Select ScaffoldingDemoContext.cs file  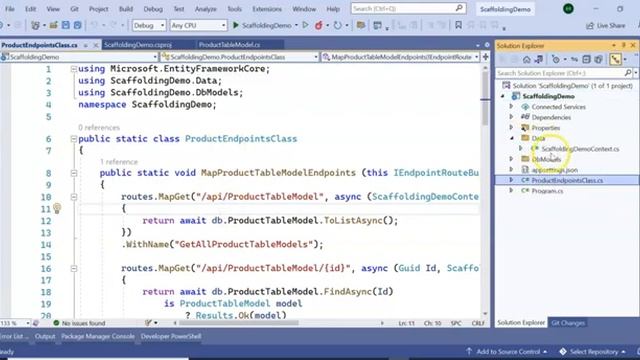[x=580, y=149]
